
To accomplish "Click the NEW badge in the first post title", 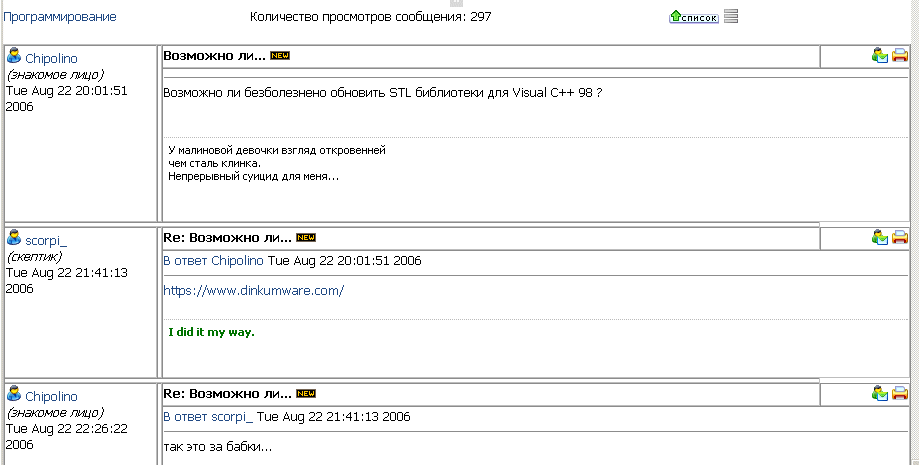I will coord(279,55).
